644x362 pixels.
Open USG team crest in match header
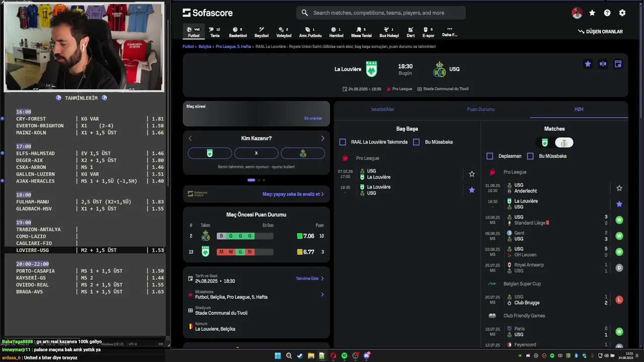point(439,69)
